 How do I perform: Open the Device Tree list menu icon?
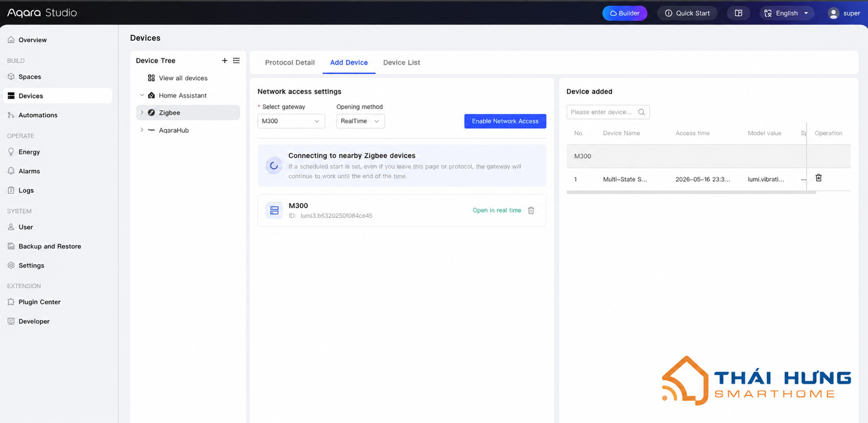click(x=236, y=60)
